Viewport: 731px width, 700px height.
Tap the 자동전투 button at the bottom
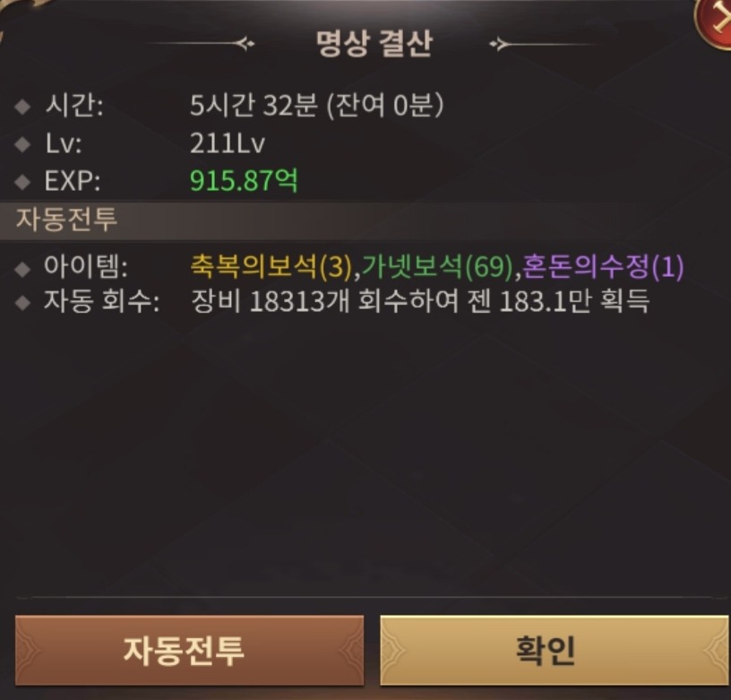coord(189,650)
